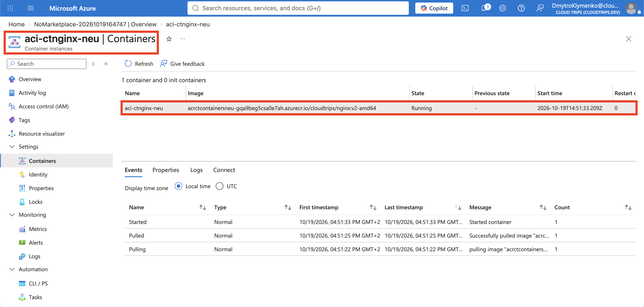644x307 pixels.
Task: Open the Help question mark icon
Action: click(x=521, y=8)
